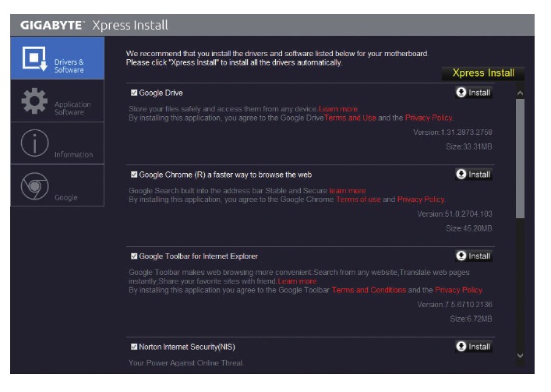Open Google Drive Learn more link
The image size is (551, 392).
click(x=338, y=109)
